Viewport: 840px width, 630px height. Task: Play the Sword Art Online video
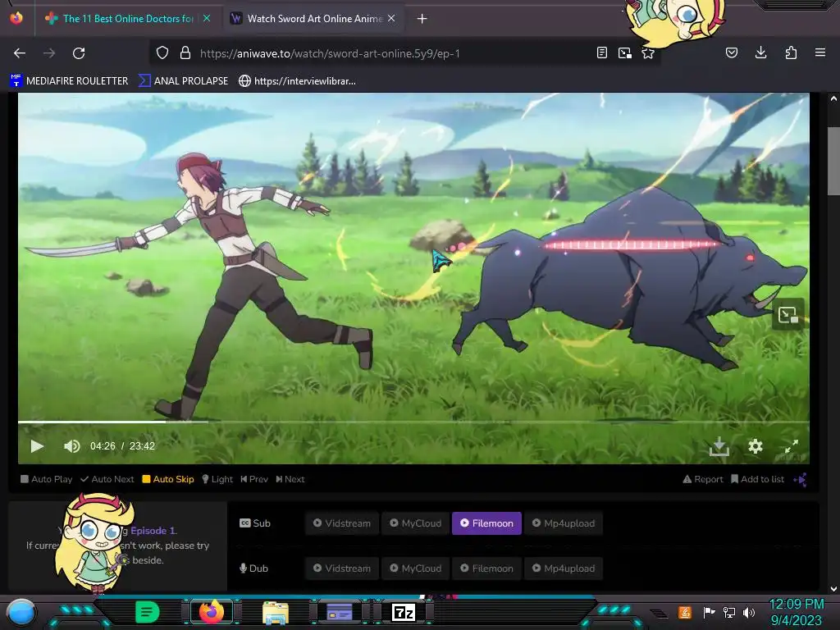[x=36, y=445]
